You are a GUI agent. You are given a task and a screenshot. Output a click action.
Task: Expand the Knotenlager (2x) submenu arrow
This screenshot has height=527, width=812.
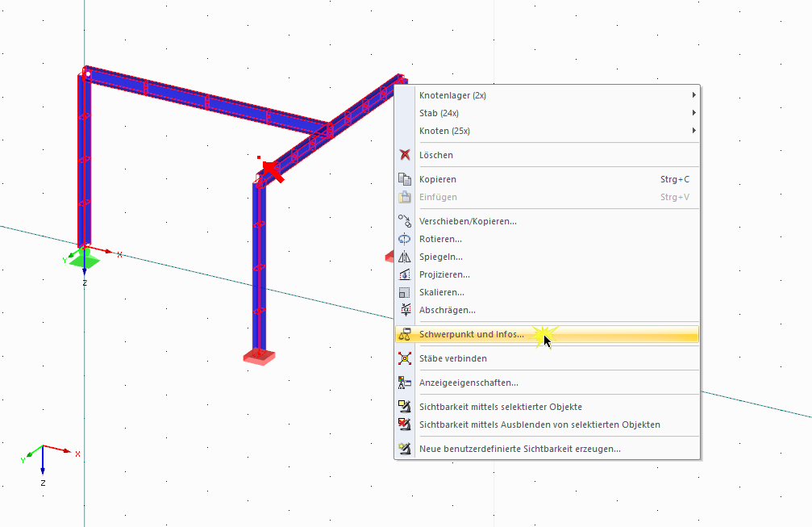click(x=693, y=95)
